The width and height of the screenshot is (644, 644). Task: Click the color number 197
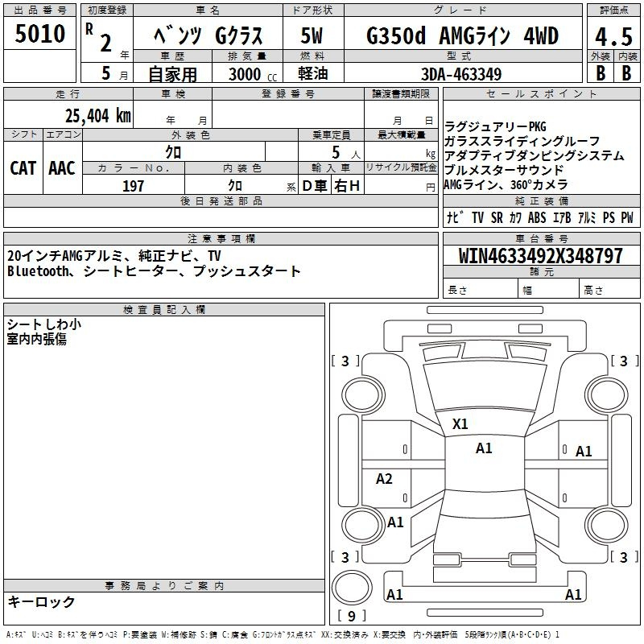(x=133, y=186)
